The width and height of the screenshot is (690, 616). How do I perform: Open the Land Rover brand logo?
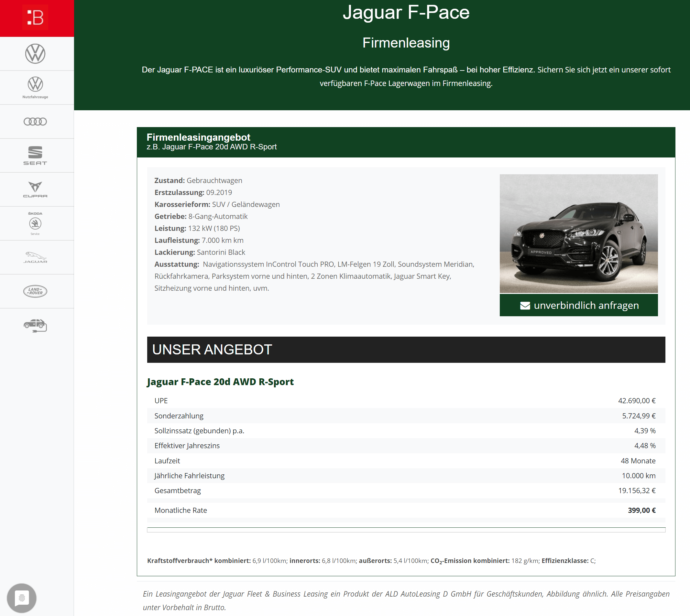(35, 291)
